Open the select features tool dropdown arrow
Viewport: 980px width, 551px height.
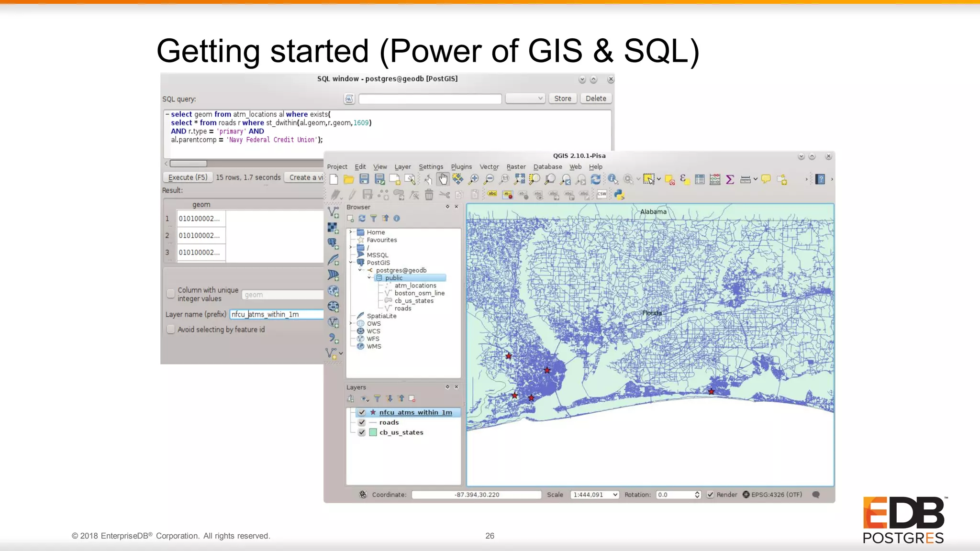(x=659, y=179)
